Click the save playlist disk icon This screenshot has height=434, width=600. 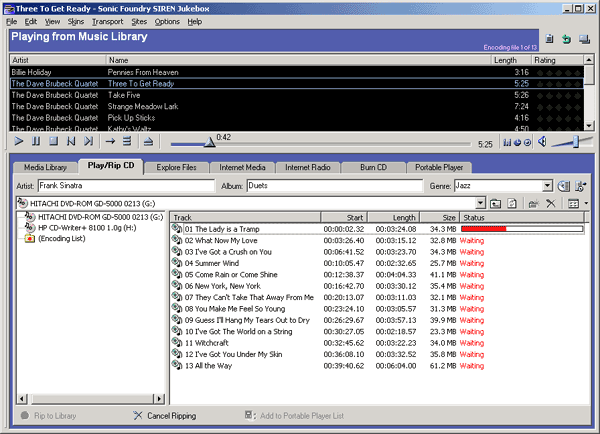pos(549,39)
